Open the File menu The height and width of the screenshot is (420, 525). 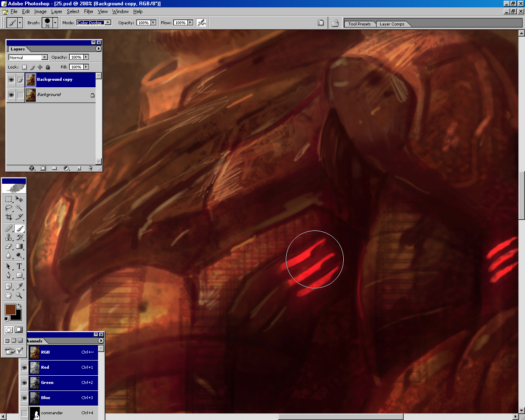tap(14, 11)
